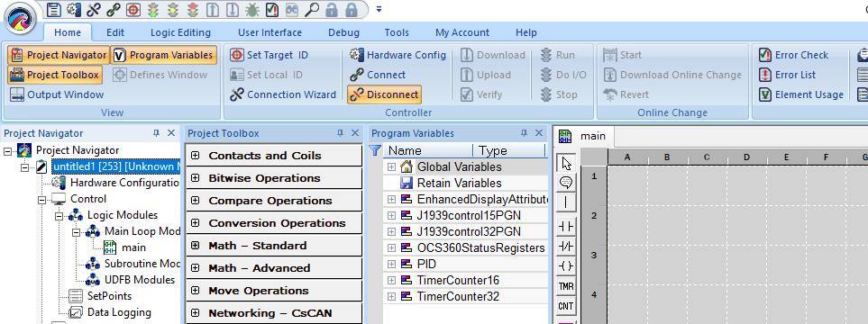Expand the PID variable type node
The height and width of the screenshot is (324, 868).
pyautogui.click(x=391, y=265)
